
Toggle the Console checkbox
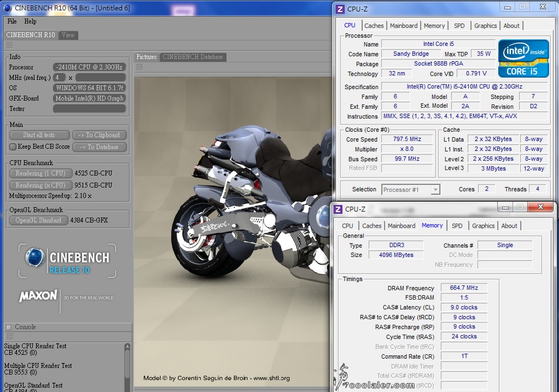coord(9,327)
